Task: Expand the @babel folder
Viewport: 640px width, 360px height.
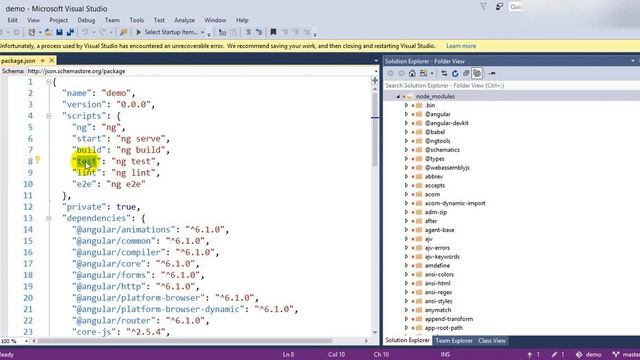Action: click(406, 132)
